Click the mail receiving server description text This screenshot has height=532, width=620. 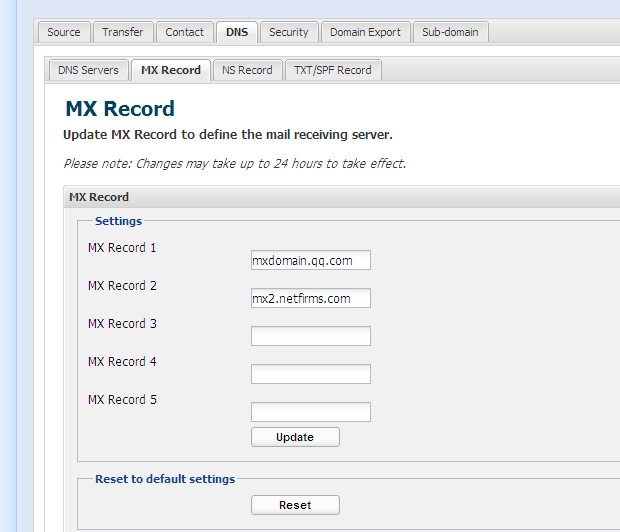pos(228,135)
